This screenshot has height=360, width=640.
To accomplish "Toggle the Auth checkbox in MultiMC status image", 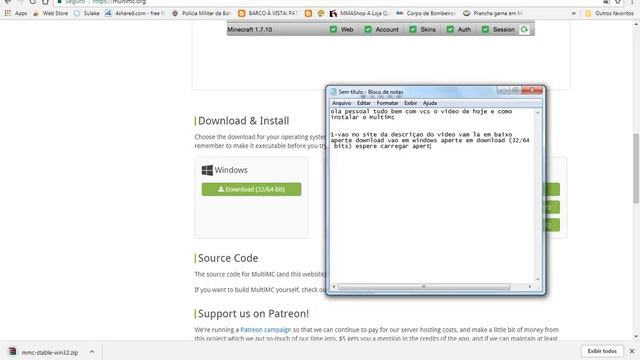I will tap(450, 29).
